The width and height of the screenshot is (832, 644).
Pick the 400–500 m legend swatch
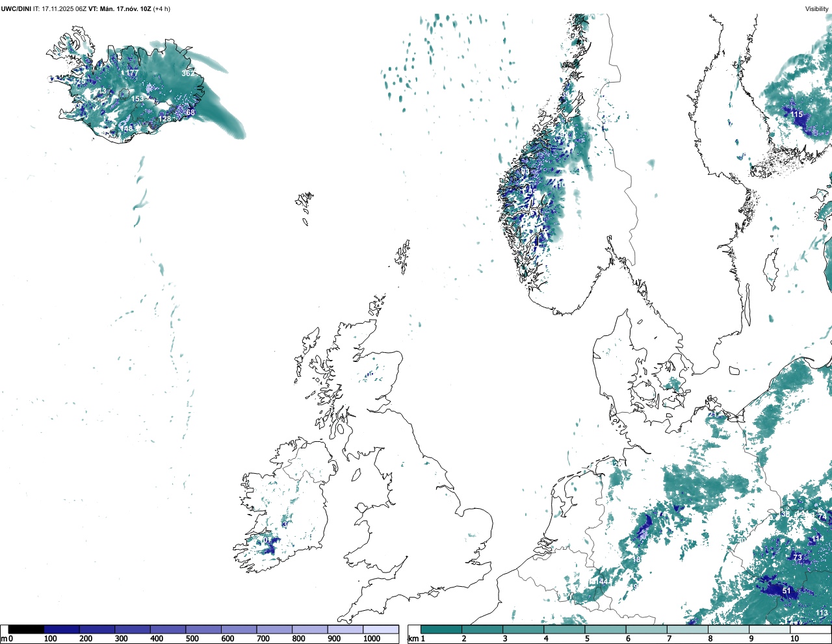coord(168,630)
